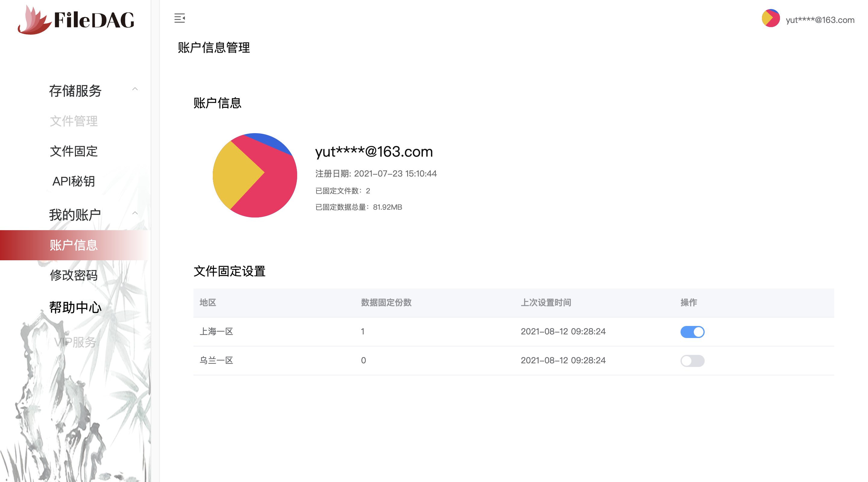The height and width of the screenshot is (482, 868).
Task: Click 数据固定份数 column header
Action: click(386, 302)
